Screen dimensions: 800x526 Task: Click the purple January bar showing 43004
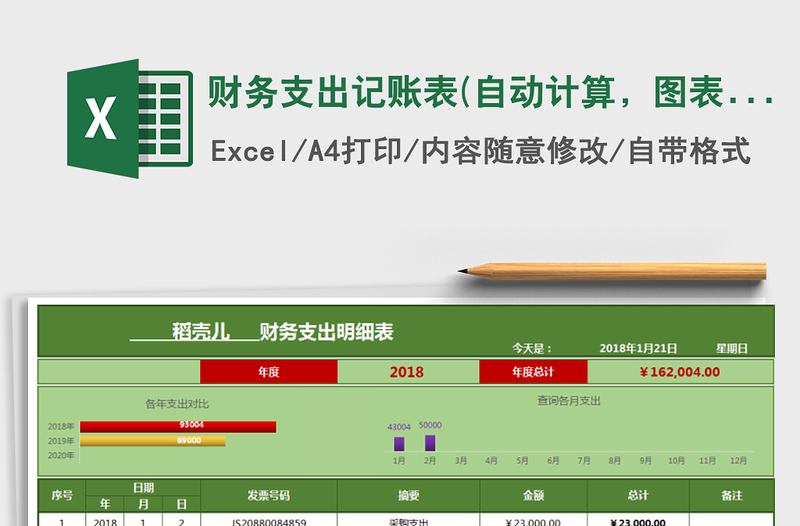tap(399, 443)
